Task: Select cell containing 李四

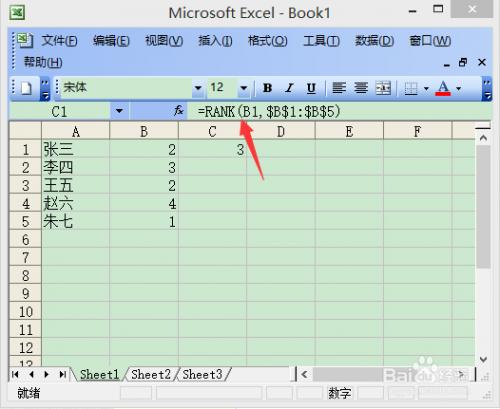Action: click(76, 167)
